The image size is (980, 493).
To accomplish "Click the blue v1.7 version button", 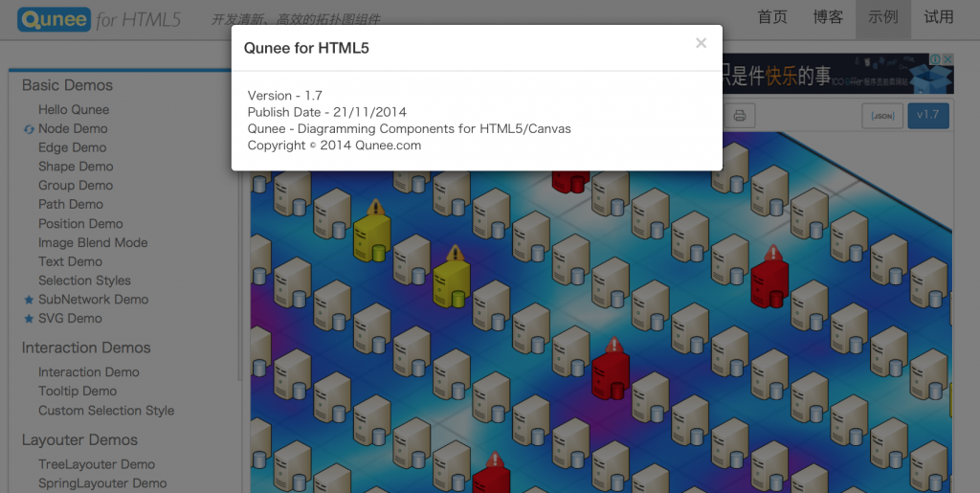I will (928, 116).
